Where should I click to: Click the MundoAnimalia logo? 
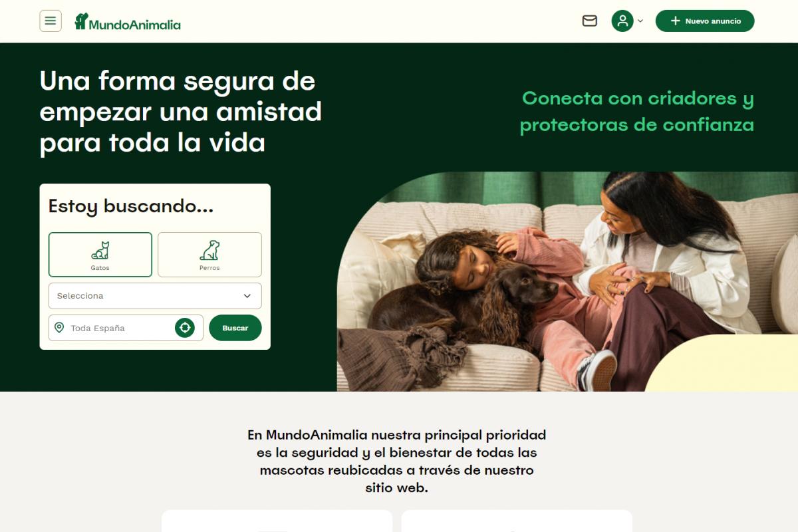tap(128, 22)
